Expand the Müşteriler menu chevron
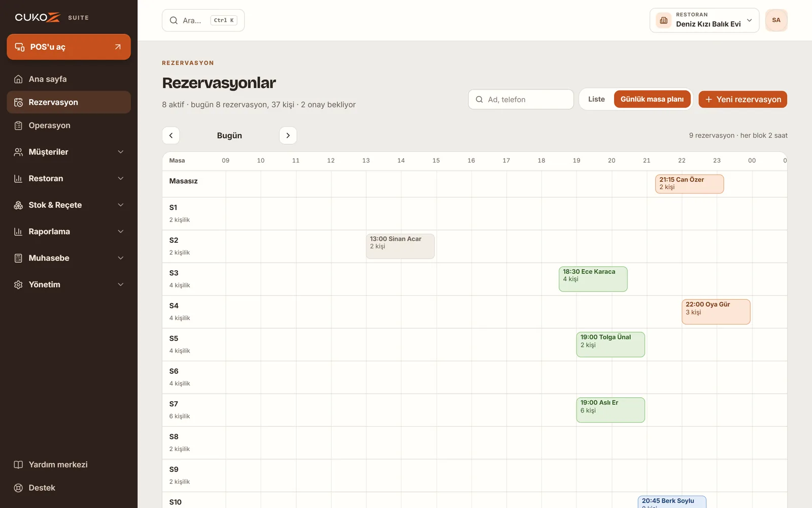This screenshot has height=508, width=812. pos(121,152)
